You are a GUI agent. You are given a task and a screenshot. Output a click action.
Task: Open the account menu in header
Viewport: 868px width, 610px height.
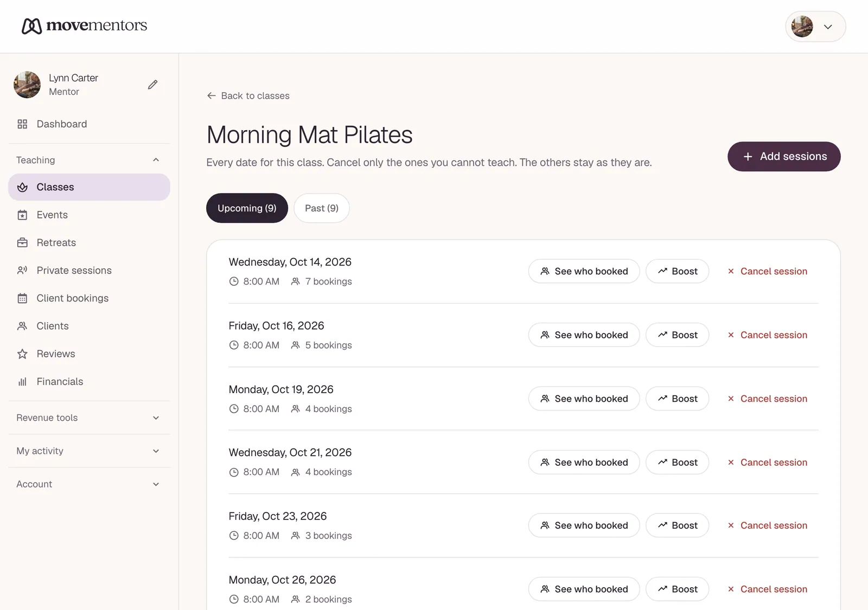(815, 27)
